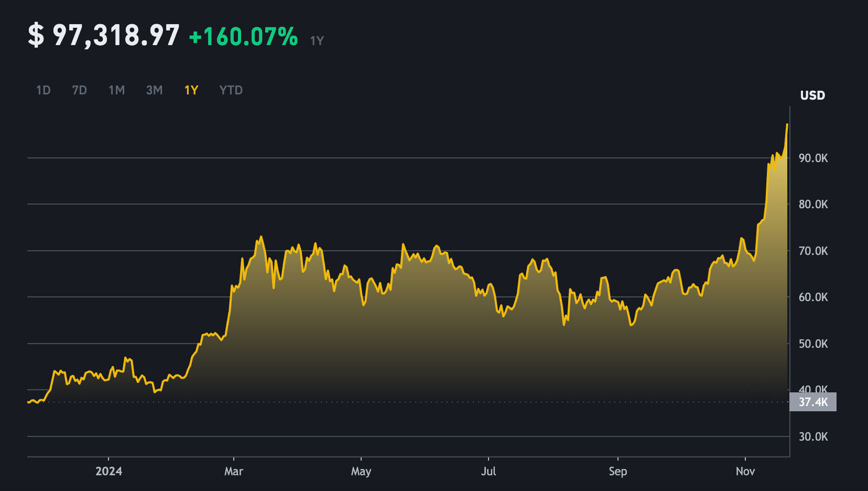Choose the 3M timeframe tab
The image size is (868, 491).
154,90
